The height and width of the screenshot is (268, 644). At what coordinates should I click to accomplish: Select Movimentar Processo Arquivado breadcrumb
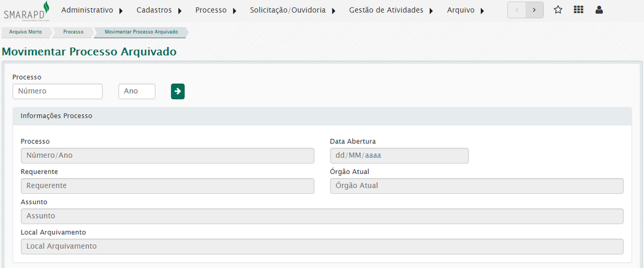click(x=141, y=32)
